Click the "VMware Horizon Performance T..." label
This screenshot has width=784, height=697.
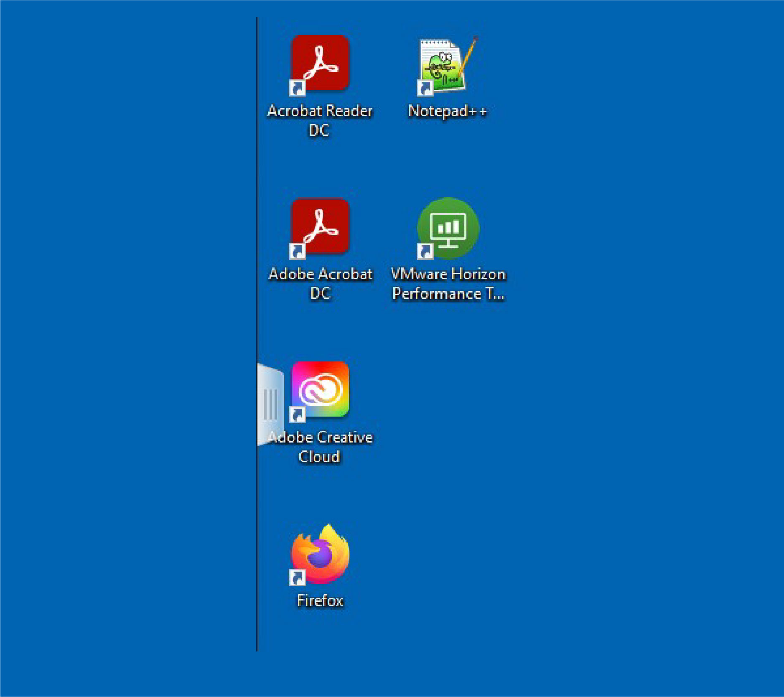(448, 284)
